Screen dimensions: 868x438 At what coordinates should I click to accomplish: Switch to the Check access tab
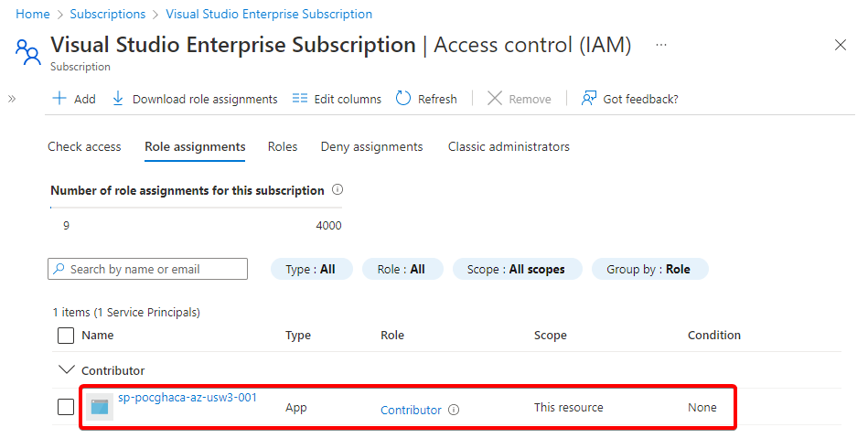tap(84, 146)
